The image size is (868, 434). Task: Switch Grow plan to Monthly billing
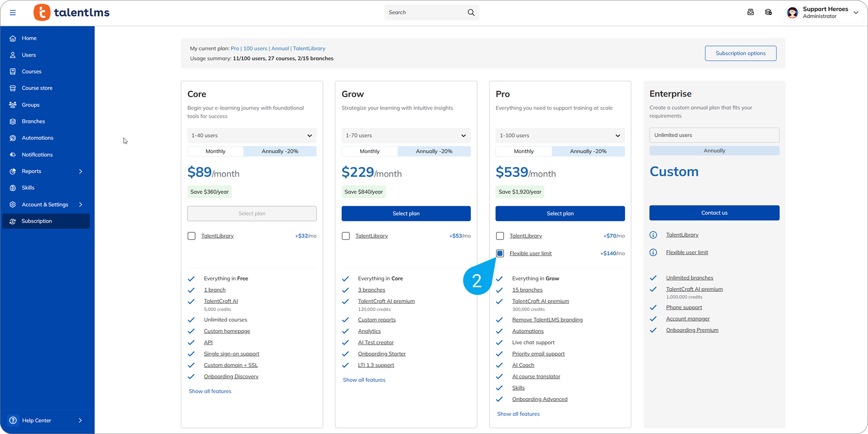point(369,151)
